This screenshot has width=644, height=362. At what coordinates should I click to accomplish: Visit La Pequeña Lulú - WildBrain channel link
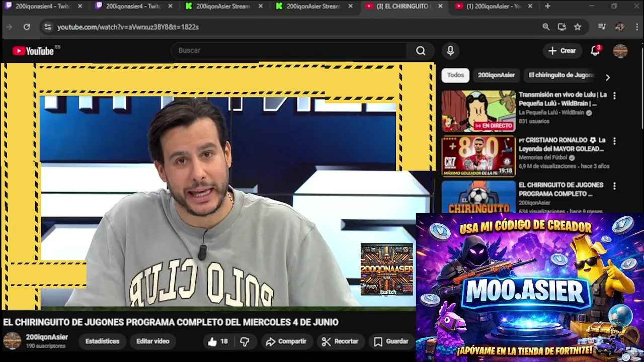551,113
